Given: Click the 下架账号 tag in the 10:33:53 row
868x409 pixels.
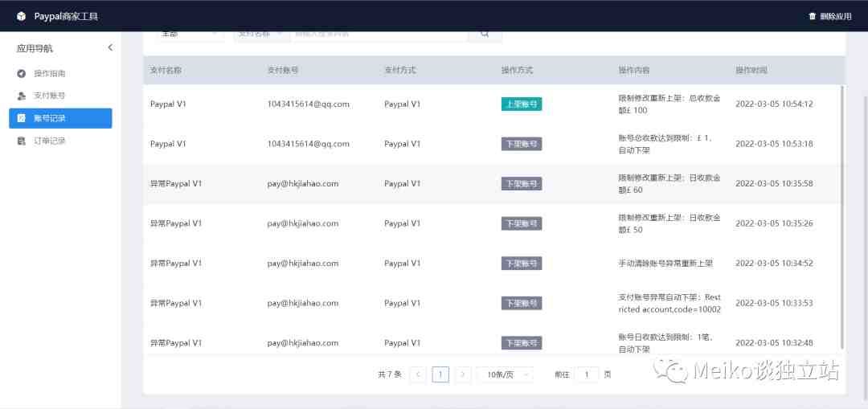Looking at the screenshot, I should point(522,303).
